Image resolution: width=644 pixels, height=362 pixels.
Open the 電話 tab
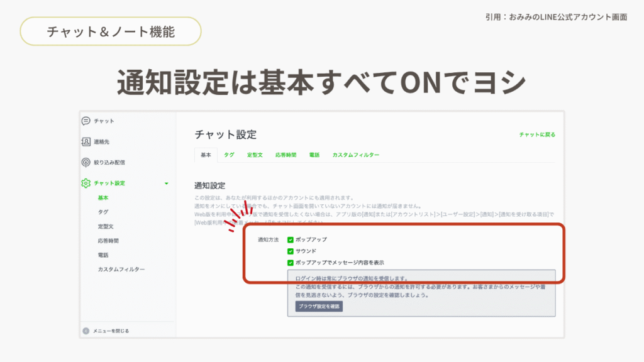[314, 155]
